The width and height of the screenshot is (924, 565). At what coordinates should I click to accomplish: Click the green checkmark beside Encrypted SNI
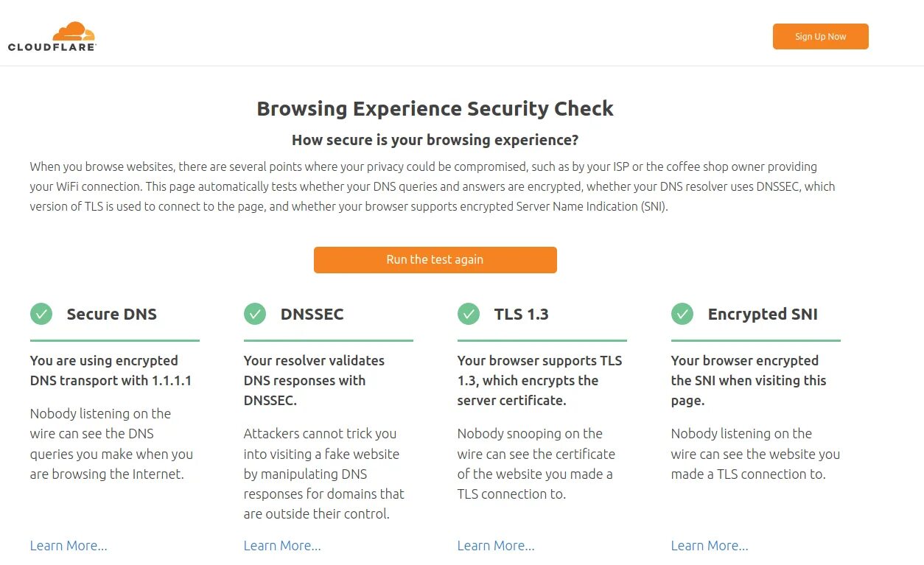tap(682, 314)
